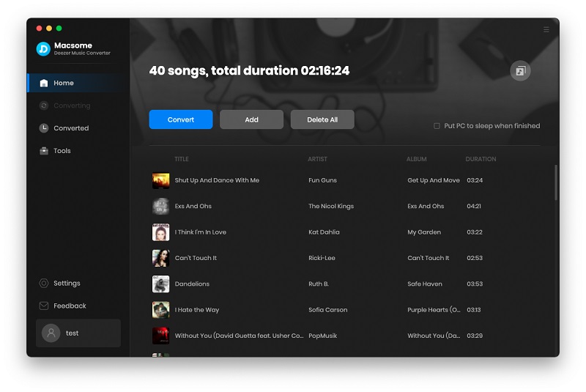Click the round music library icon button

[520, 70]
